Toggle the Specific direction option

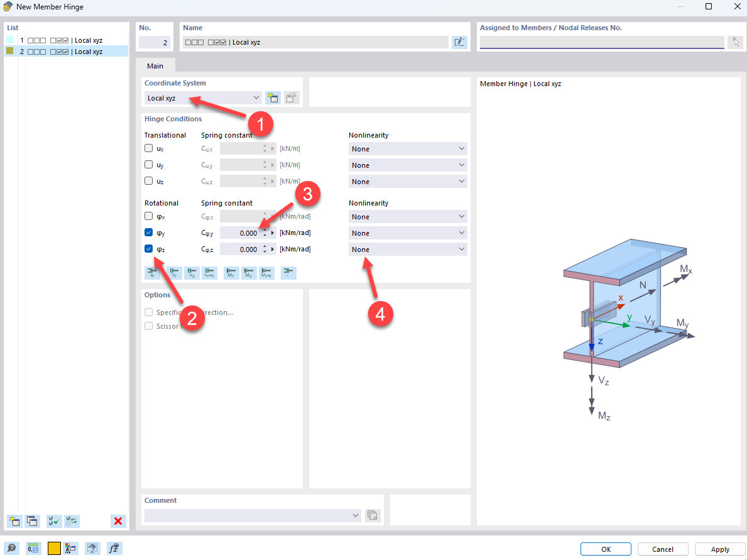point(149,312)
